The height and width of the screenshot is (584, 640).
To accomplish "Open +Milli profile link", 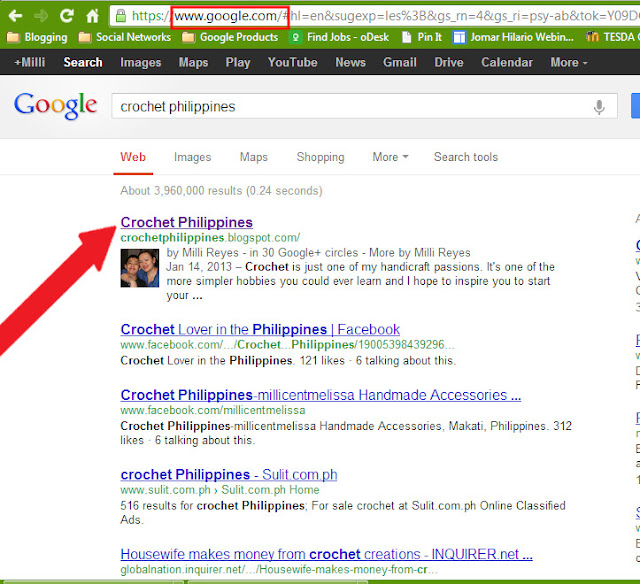I will 29,62.
